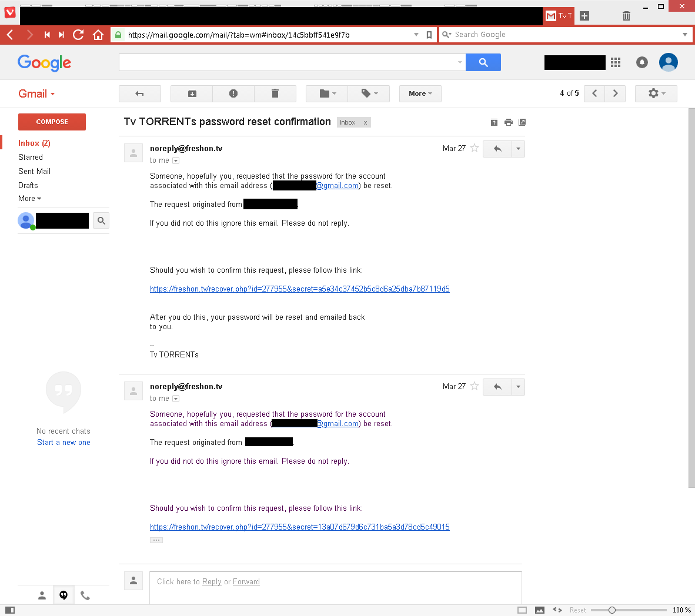Bookmark this page in address bar

pos(429,35)
